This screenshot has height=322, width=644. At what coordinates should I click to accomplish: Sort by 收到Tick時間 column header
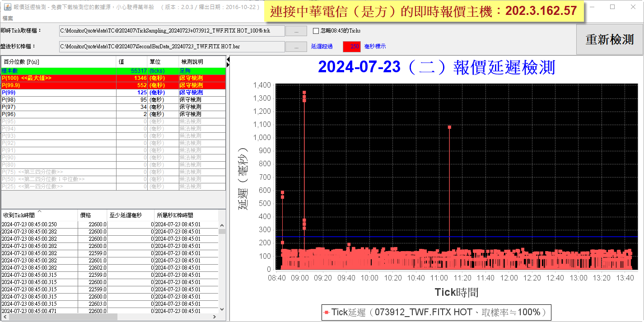39,215
